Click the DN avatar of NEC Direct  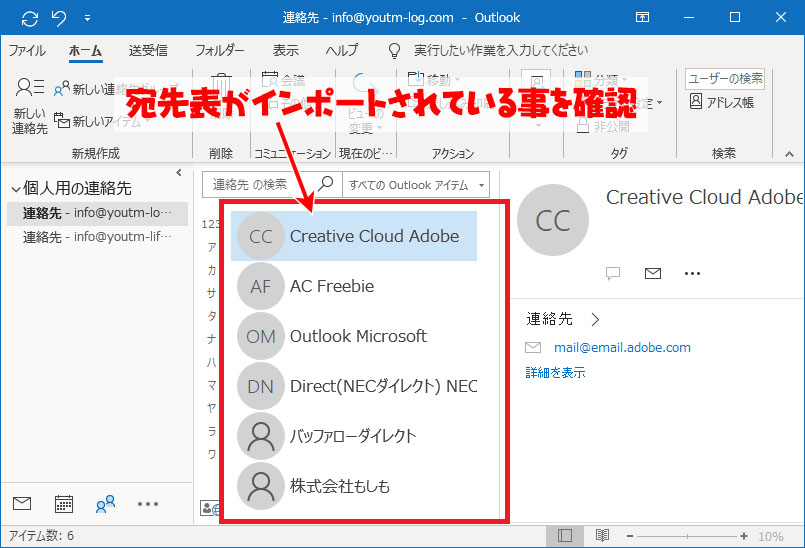pyautogui.click(x=261, y=386)
